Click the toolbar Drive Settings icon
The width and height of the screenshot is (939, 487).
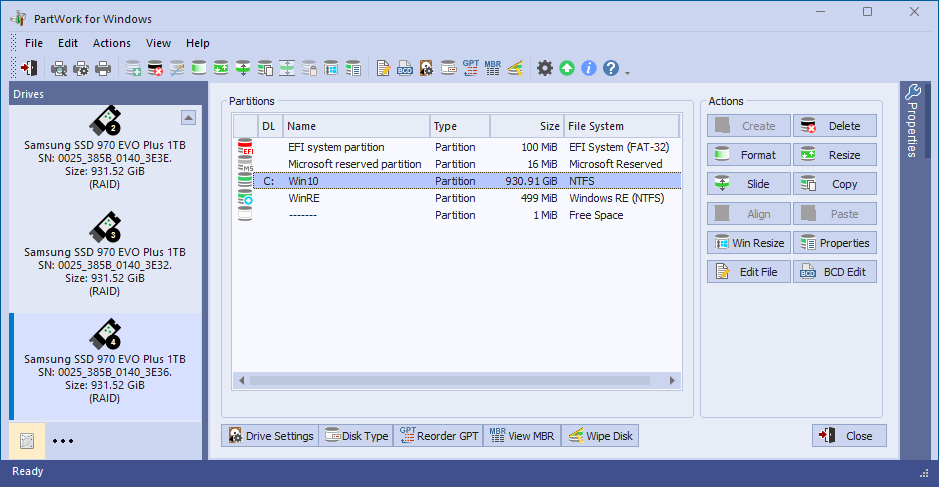point(426,68)
